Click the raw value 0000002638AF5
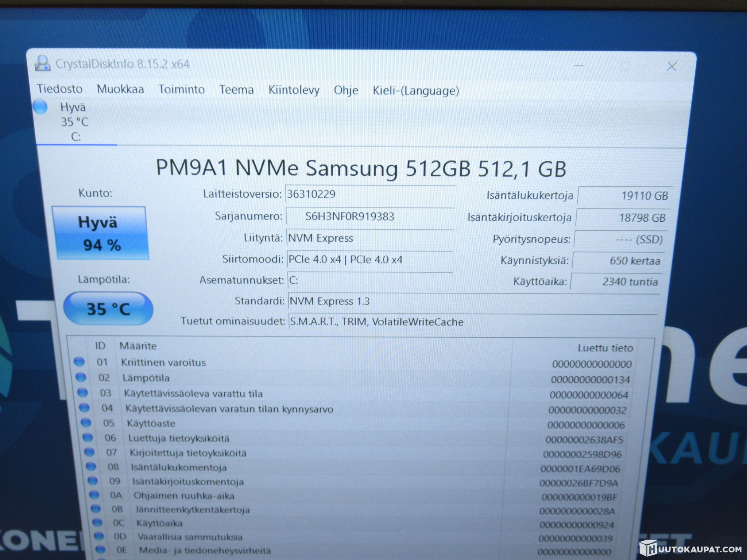This screenshot has width=747, height=560. tap(584, 440)
